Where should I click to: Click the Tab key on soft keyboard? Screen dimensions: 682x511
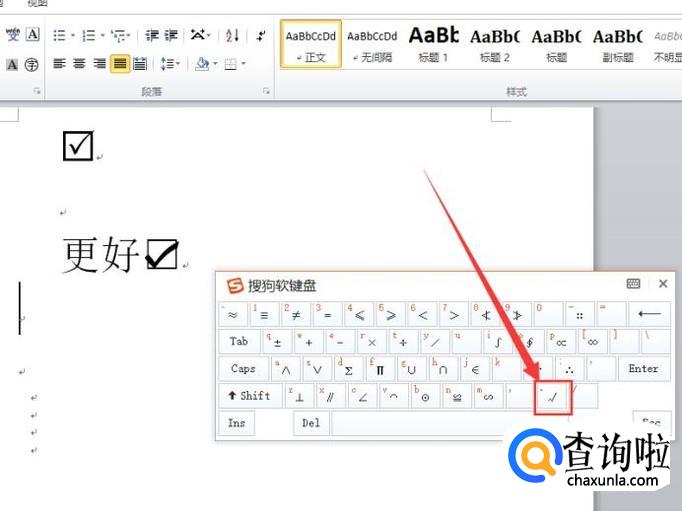pyautogui.click(x=238, y=341)
